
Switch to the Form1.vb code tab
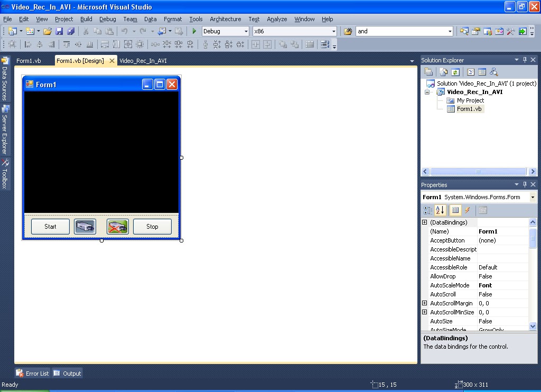coord(29,61)
